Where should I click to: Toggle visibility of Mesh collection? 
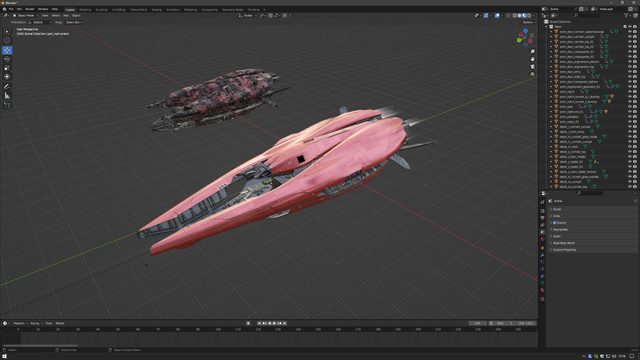click(x=629, y=27)
